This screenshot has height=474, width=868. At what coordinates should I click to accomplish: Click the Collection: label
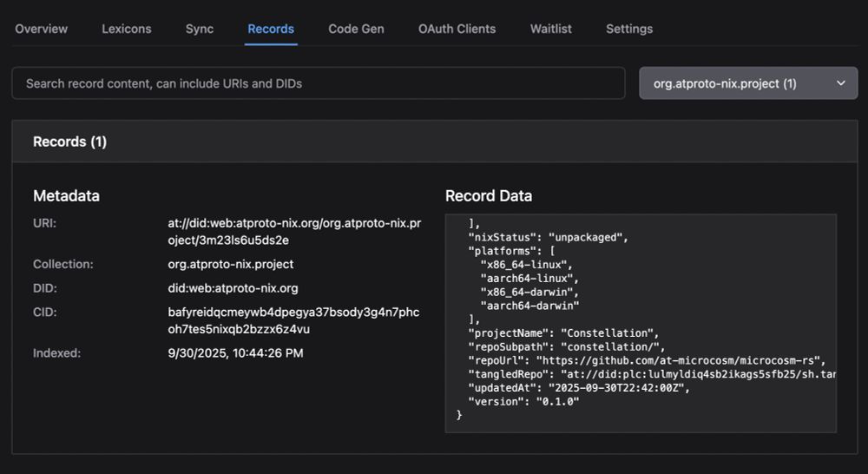[x=63, y=264]
